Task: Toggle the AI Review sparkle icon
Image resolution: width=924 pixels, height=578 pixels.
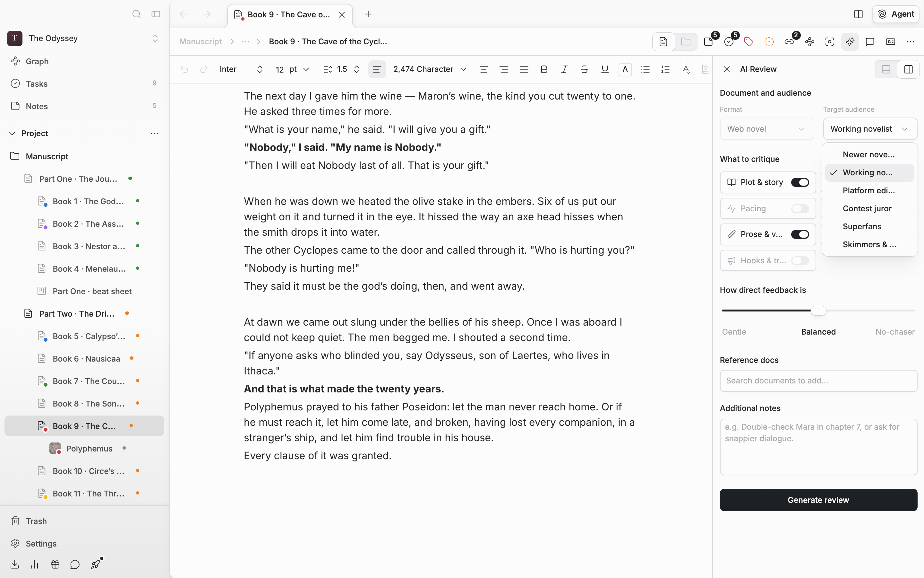Action: (x=850, y=42)
